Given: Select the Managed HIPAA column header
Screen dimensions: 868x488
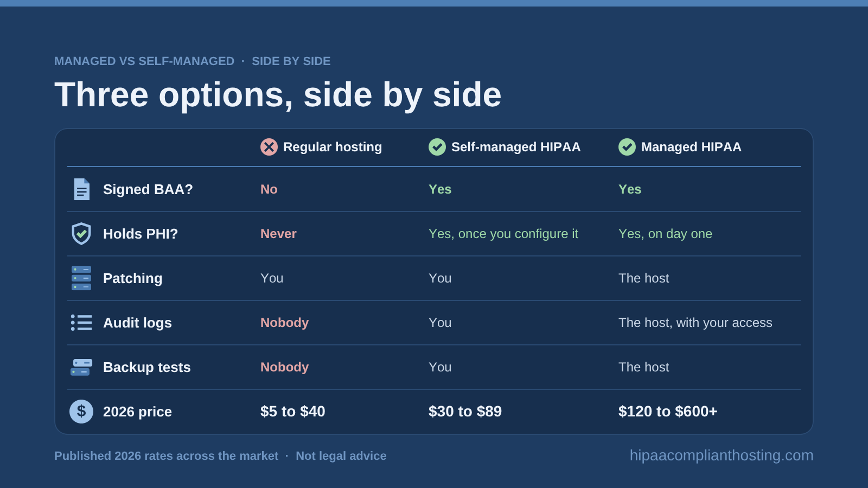Looking at the screenshot, I should (x=691, y=147).
